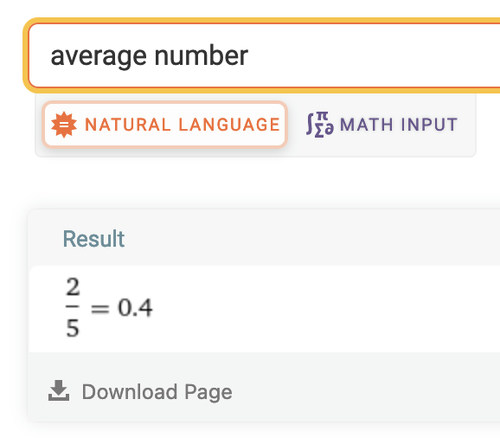Click the orange spikey icon in Natural Language

64,125
